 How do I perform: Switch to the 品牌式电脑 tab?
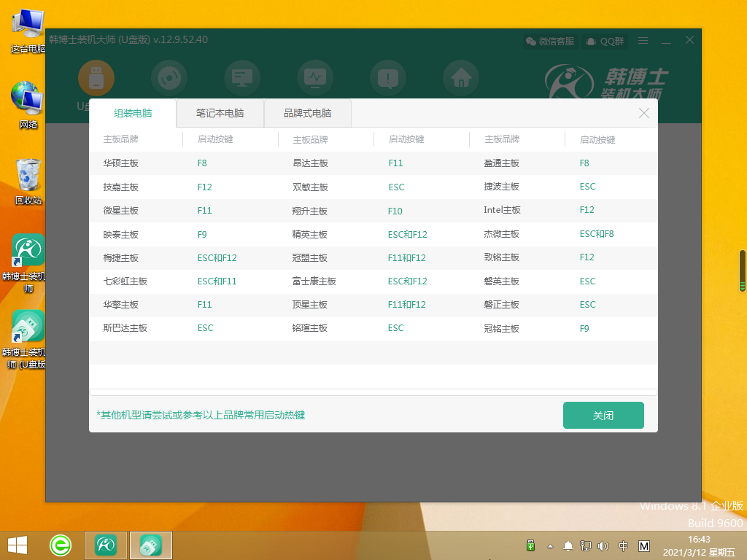pos(308,113)
